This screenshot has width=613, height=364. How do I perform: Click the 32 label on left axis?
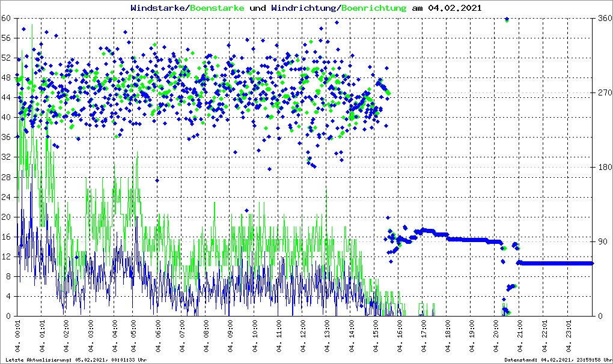(x=6, y=157)
